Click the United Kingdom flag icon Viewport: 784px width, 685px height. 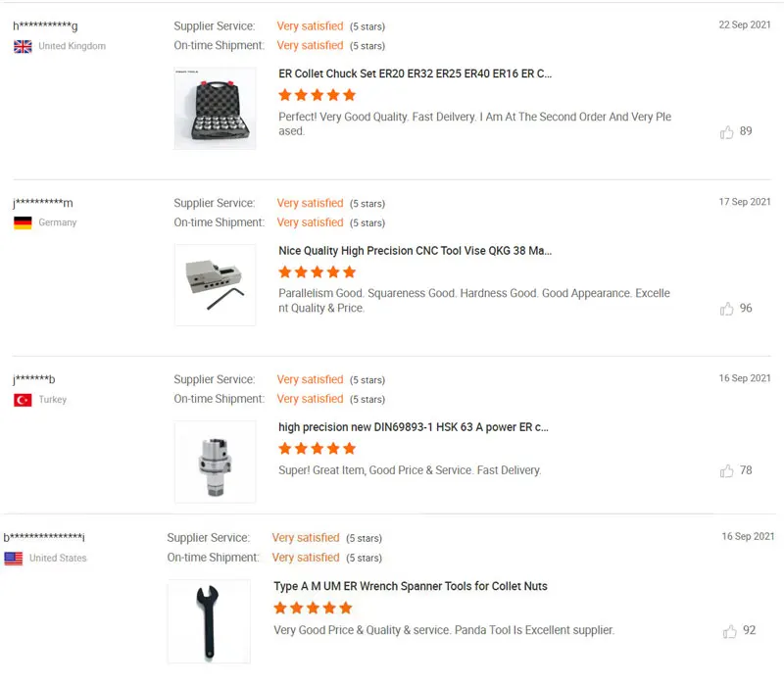23,47
